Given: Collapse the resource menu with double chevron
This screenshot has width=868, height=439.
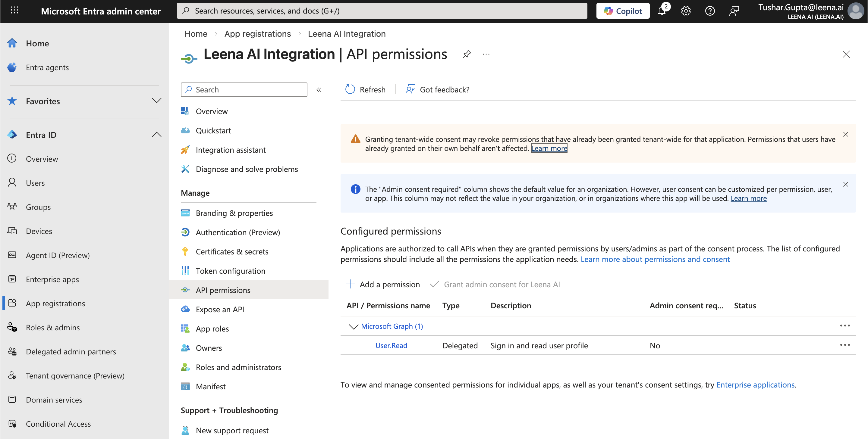Looking at the screenshot, I should pos(319,89).
